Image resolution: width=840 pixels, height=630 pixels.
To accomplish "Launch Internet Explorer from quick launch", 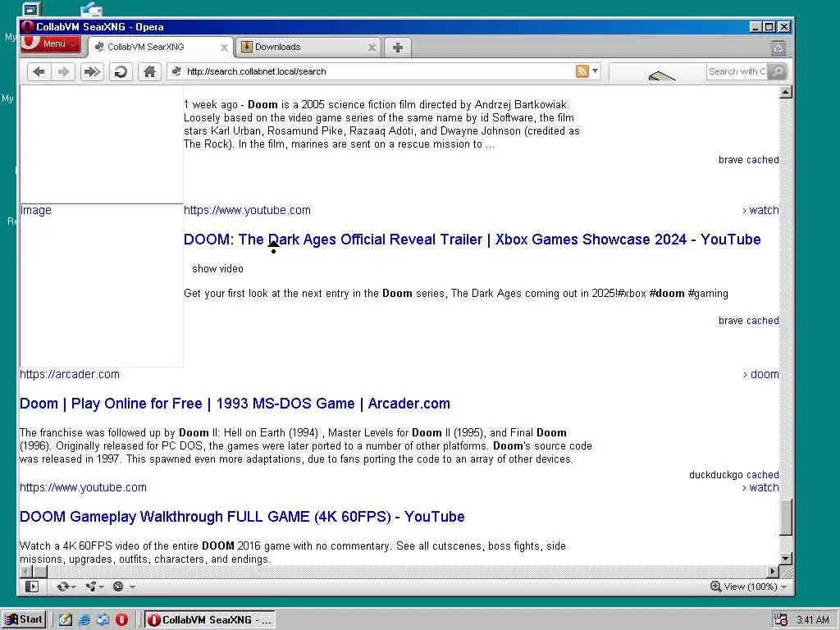I will pyautogui.click(x=84, y=620).
